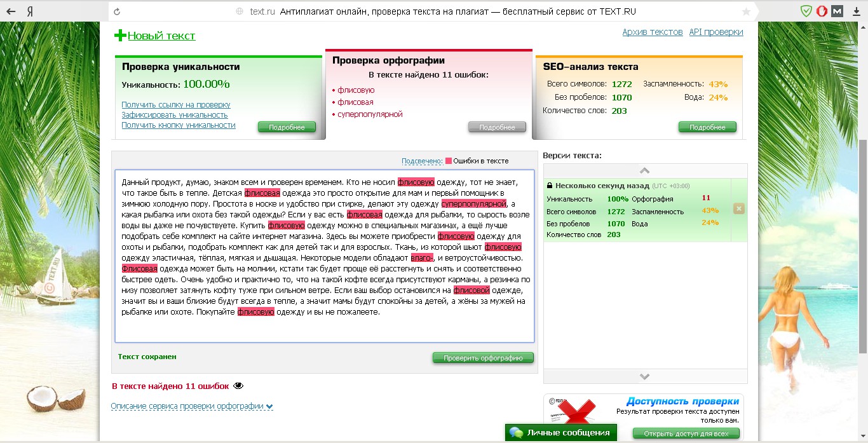Click Подробнее button in spelling panel

pyautogui.click(x=497, y=127)
